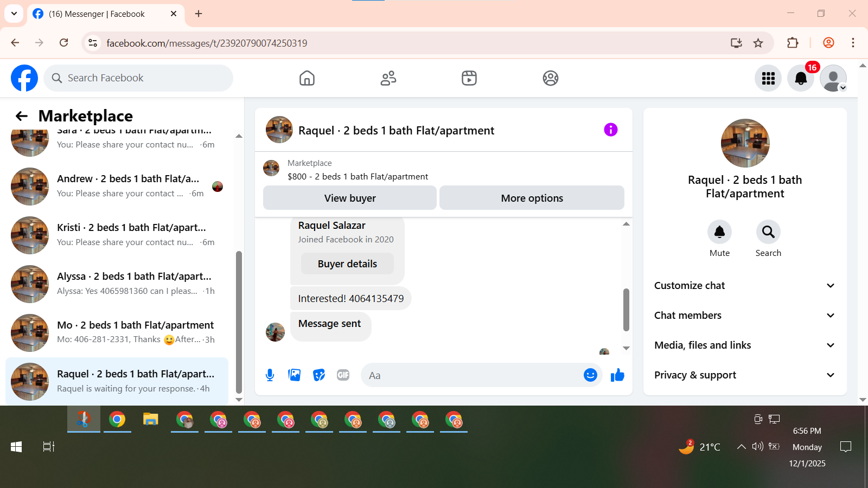Click the taskbar clock showing 6:56 PM
This screenshot has height=488, width=868.
pos(807,447)
